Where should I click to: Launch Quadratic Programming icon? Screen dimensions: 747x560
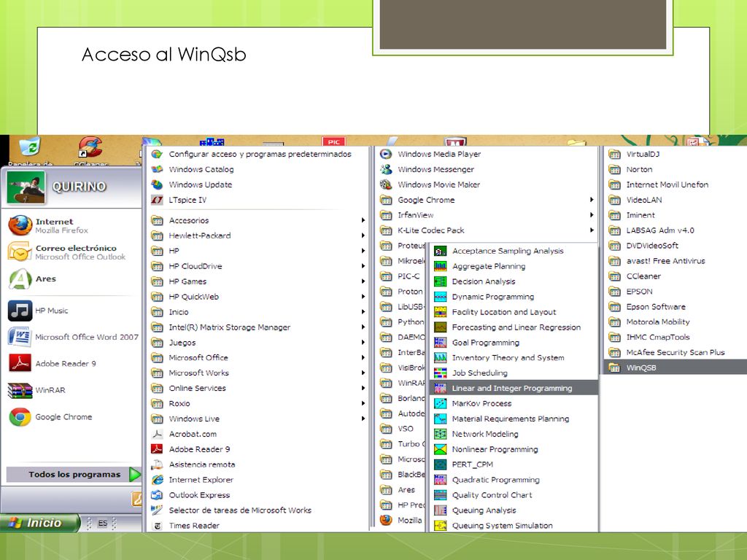(x=440, y=480)
